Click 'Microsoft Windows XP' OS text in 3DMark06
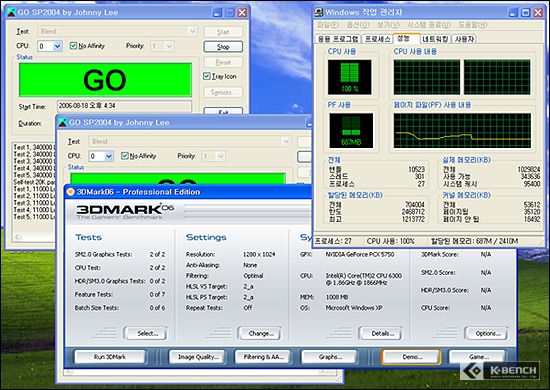This screenshot has height=390, width=550. 354,308
